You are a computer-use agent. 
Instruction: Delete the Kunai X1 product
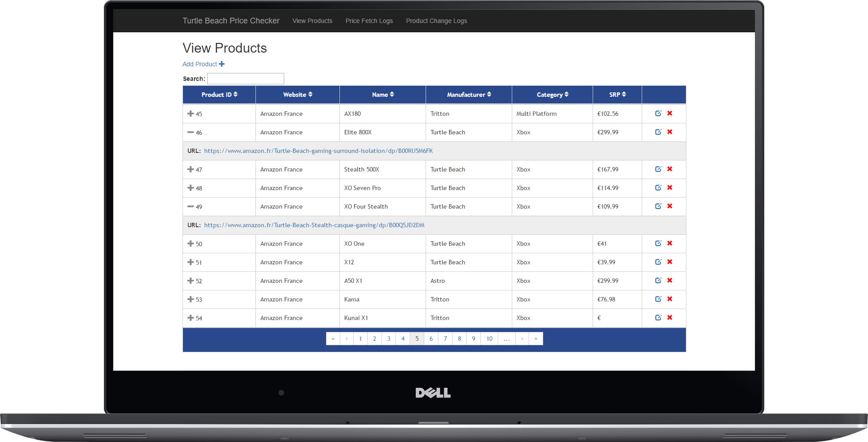pos(670,317)
